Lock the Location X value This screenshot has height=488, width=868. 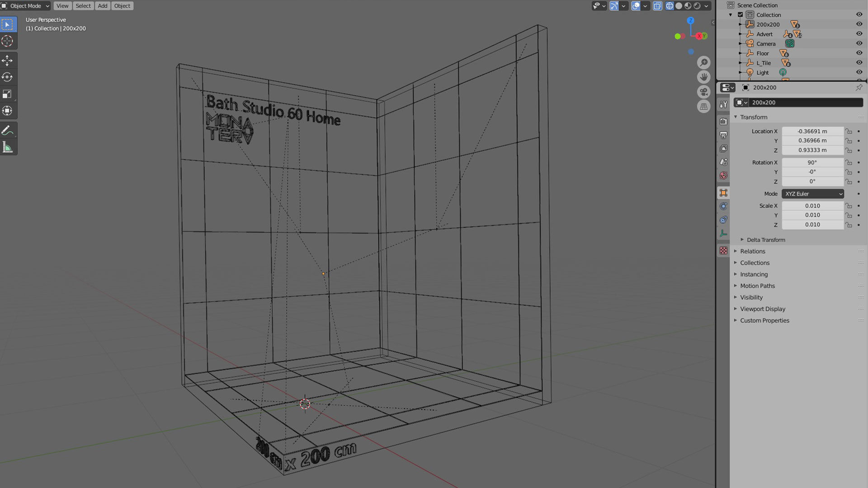coord(849,131)
